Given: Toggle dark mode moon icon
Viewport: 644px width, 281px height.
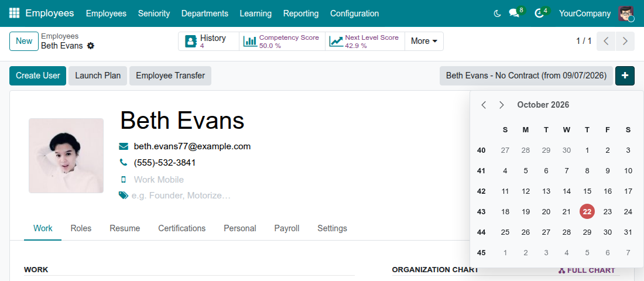Looking at the screenshot, I should pyautogui.click(x=497, y=13).
